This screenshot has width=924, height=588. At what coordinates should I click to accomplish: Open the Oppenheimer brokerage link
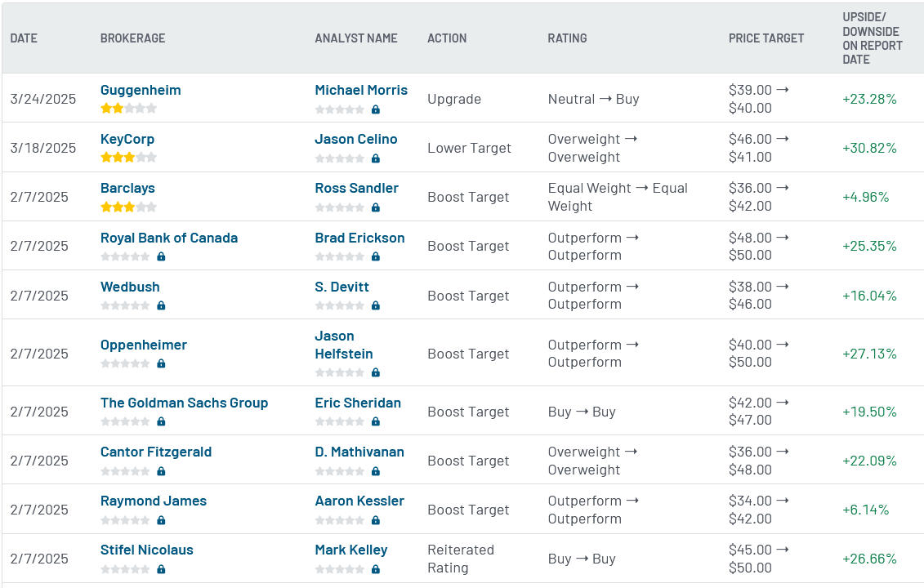[x=143, y=345]
